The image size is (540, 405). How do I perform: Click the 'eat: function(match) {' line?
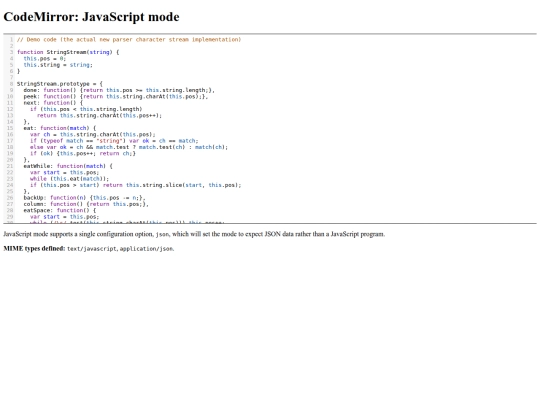(60, 128)
